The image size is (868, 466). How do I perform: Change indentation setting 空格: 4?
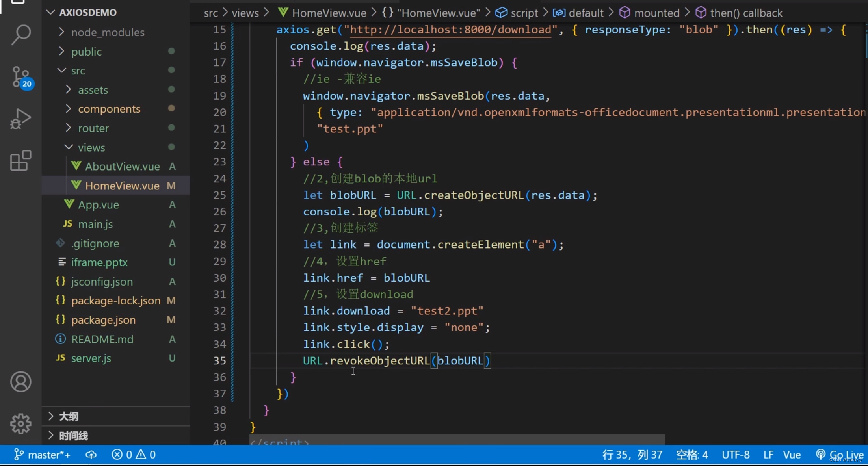[692, 455]
